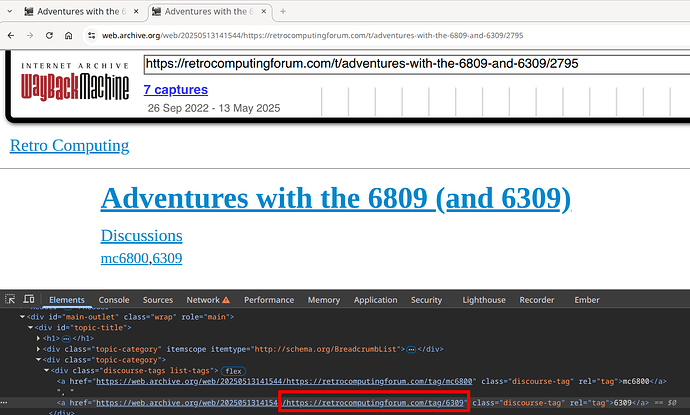
Task: Collapse the topic-title div node
Action: tap(30, 327)
